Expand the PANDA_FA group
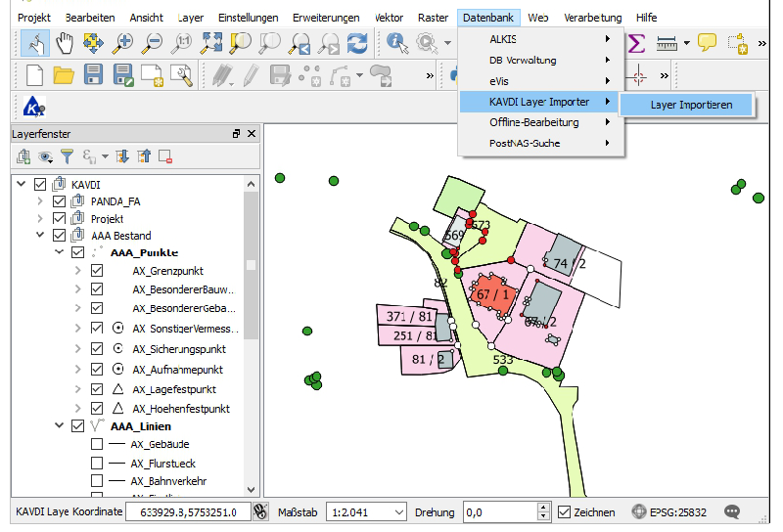The height and width of the screenshot is (532, 783). coord(40,200)
